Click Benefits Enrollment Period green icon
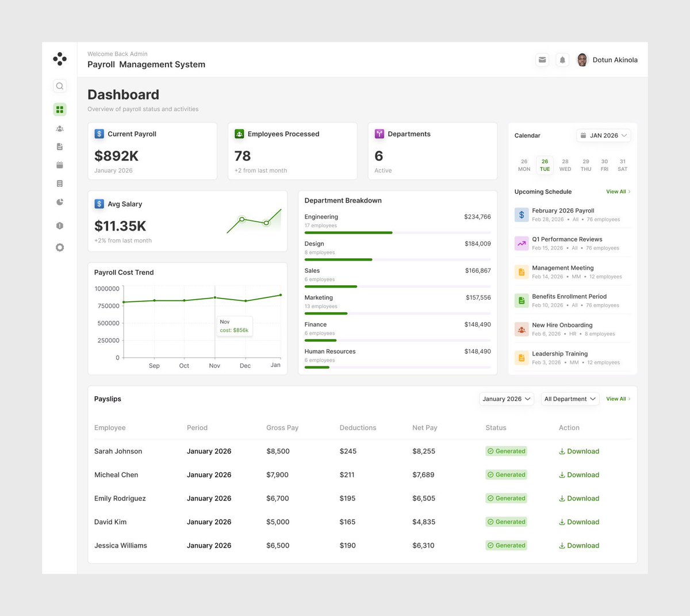The width and height of the screenshot is (690, 616). [522, 301]
